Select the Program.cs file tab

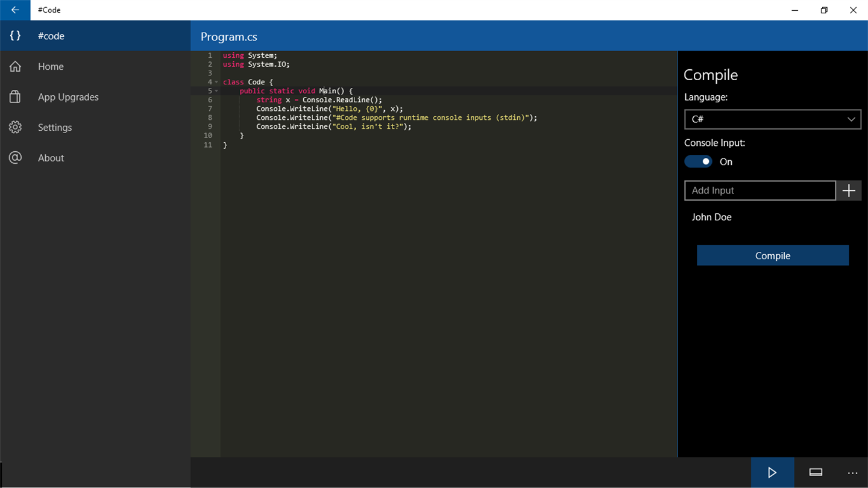pos(229,37)
